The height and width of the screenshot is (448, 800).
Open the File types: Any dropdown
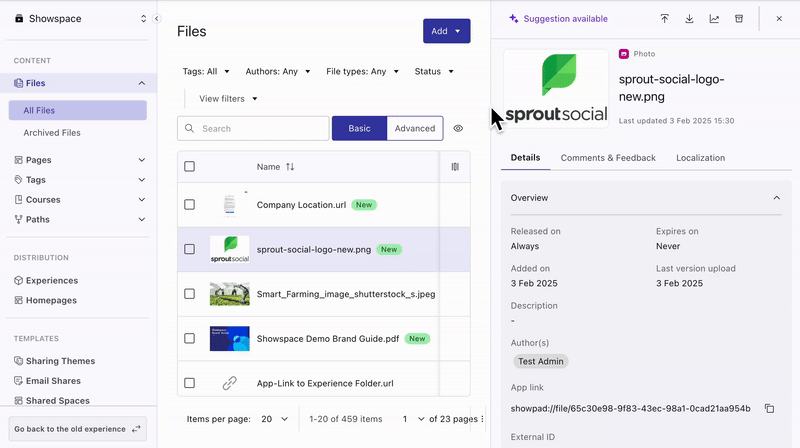pyautogui.click(x=362, y=72)
